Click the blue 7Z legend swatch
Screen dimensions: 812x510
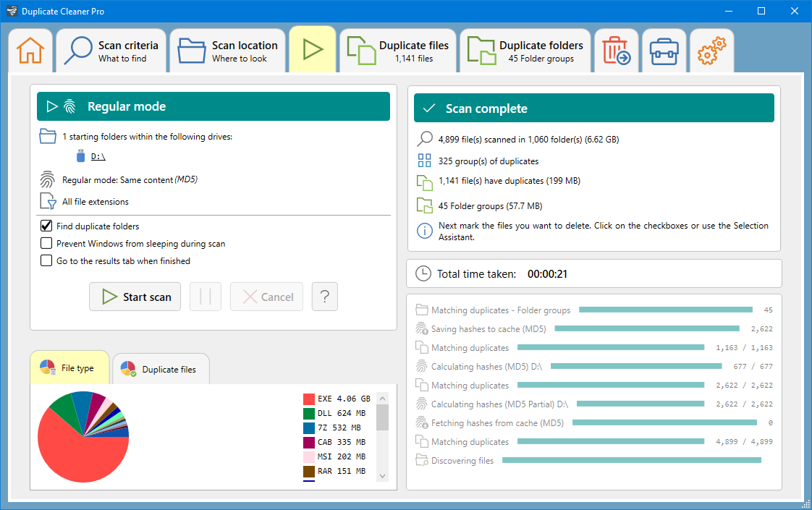309,428
